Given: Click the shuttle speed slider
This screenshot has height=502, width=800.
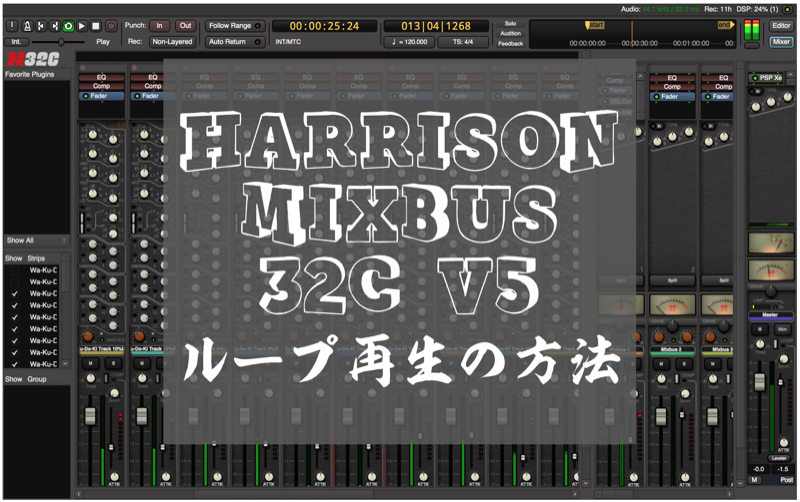Looking at the screenshot, I should point(59,42).
